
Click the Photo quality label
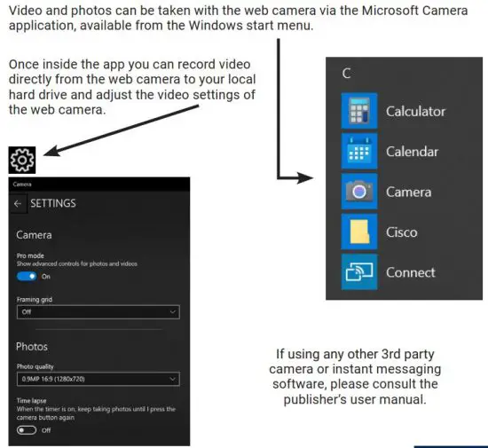[35, 366]
